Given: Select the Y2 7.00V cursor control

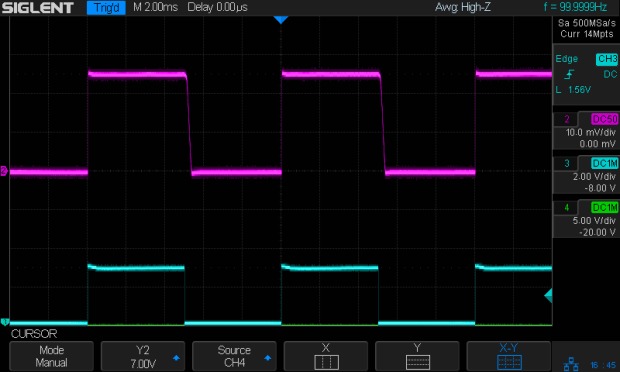Looking at the screenshot, I should point(143,356).
